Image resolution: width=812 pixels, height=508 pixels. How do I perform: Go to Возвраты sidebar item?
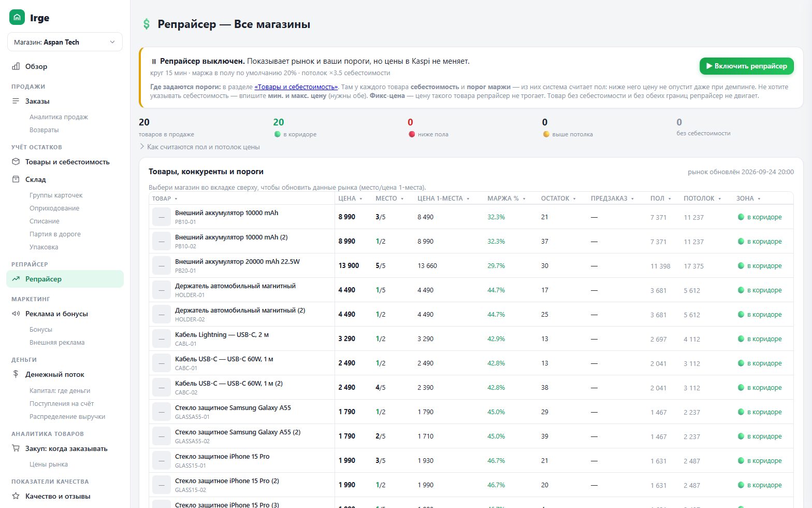pyautogui.click(x=44, y=130)
